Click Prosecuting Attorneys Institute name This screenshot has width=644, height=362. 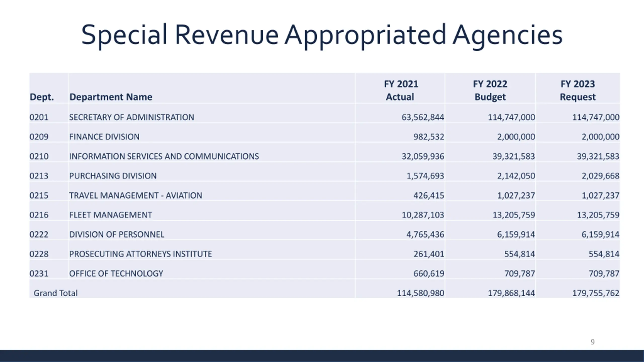coord(141,254)
